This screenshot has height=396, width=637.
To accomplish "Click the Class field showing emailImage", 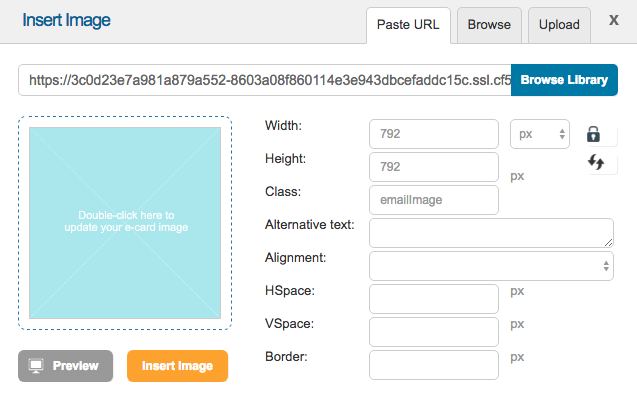I will coord(434,200).
